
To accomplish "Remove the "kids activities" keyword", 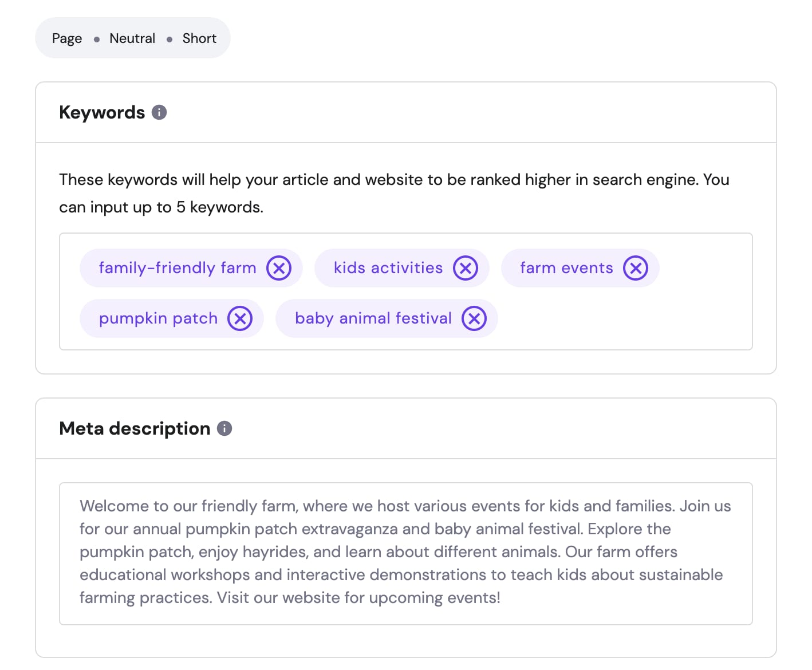I will pos(466,267).
